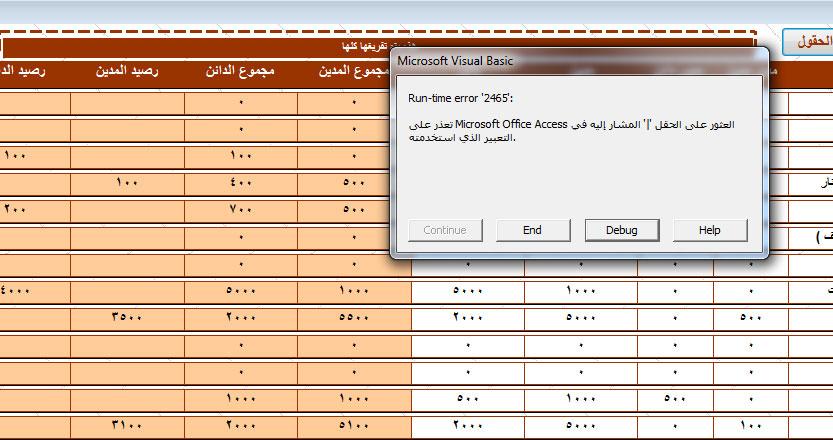Select the مجموع الدائن column header
The height and width of the screenshot is (440, 833).
click(240, 72)
